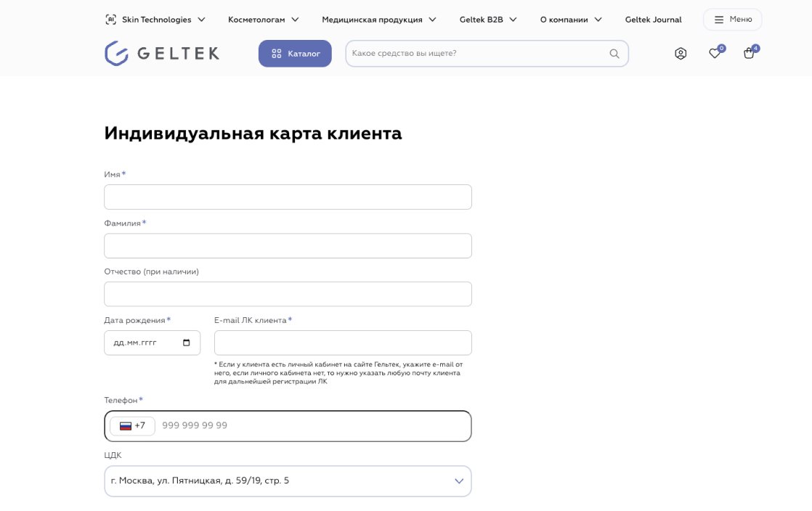Open the Меню hamburger button
This screenshot has width=812, height=511.
tap(732, 20)
